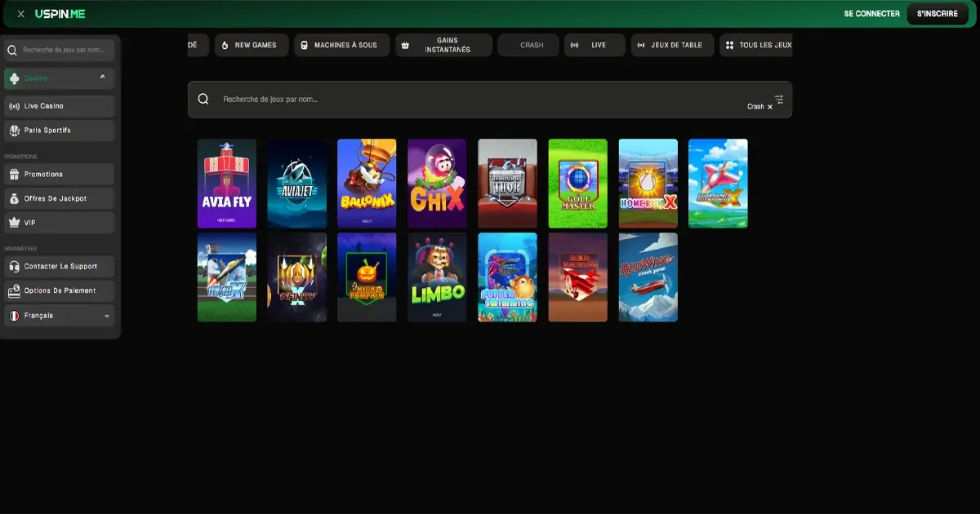Select the Live category tab
This screenshot has width=980, height=514.
coord(595,45)
